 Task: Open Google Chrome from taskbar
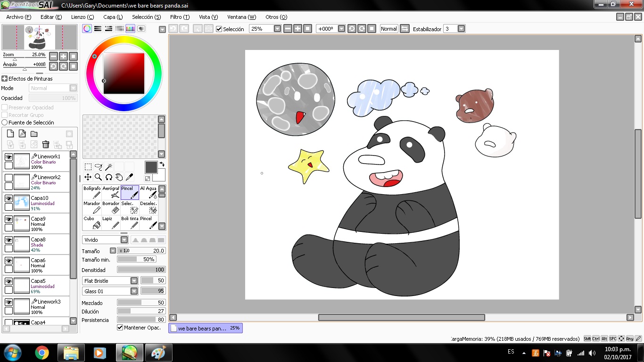(x=42, y=353)
